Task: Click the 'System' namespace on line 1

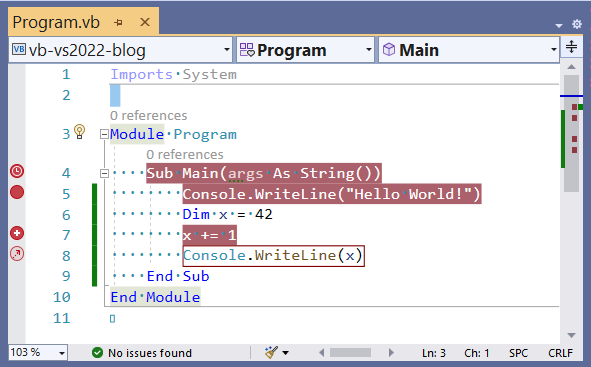Action: pyautogui.click(x=210, y=74)
